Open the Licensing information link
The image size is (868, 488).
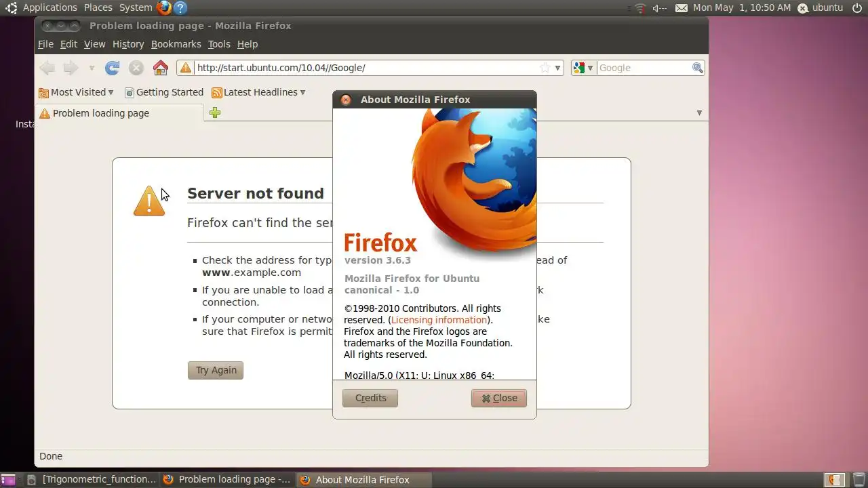(x=439, y=320)
